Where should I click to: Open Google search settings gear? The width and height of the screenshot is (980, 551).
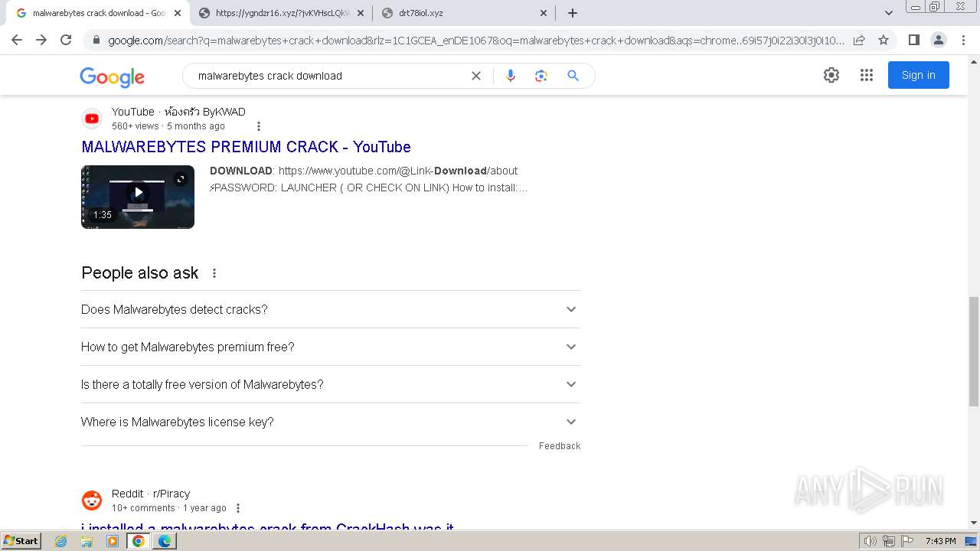(x=831, y=75)
